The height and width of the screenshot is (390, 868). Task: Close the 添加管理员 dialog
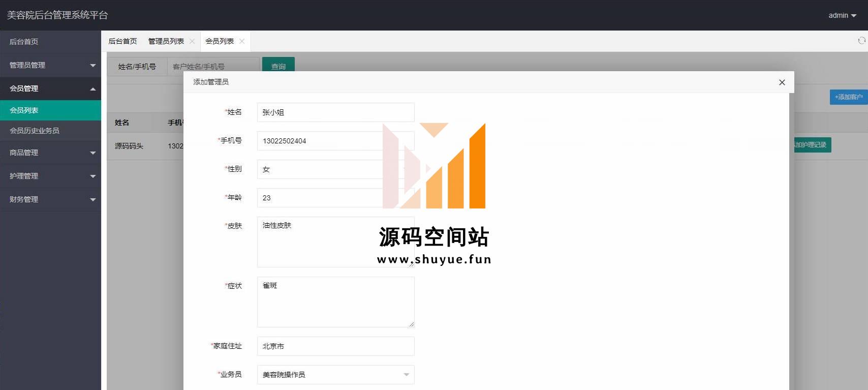782,82
